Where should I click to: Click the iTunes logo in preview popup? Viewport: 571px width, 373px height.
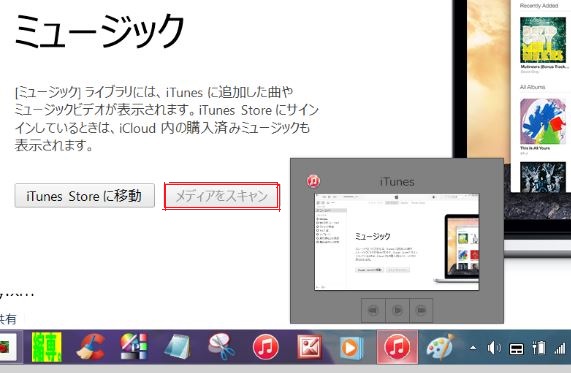coord(313,181)
